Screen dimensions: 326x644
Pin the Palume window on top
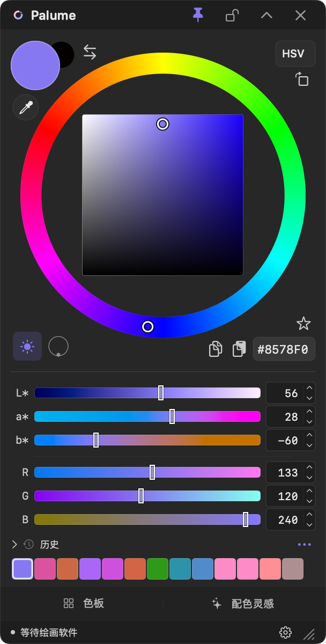(x=198, y=15)
